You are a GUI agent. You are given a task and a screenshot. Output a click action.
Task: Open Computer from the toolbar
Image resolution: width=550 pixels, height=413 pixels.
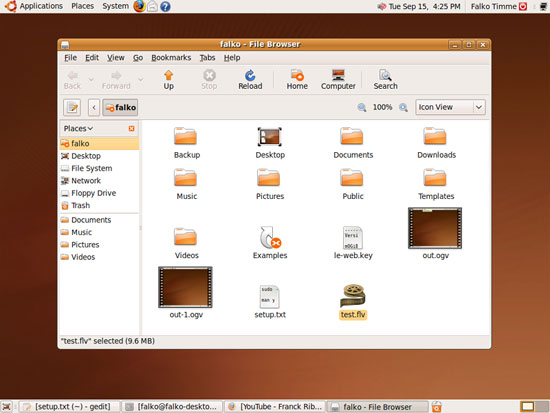pyautogui.click(x=338, y=79)
